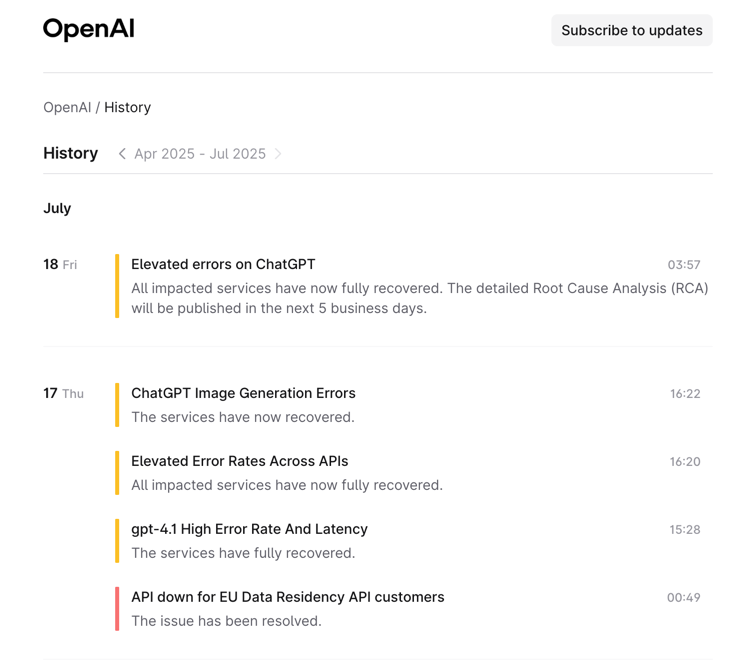752x670 pixels.
Task: Click the 00:49 timestamp
Action: [683, 598]
